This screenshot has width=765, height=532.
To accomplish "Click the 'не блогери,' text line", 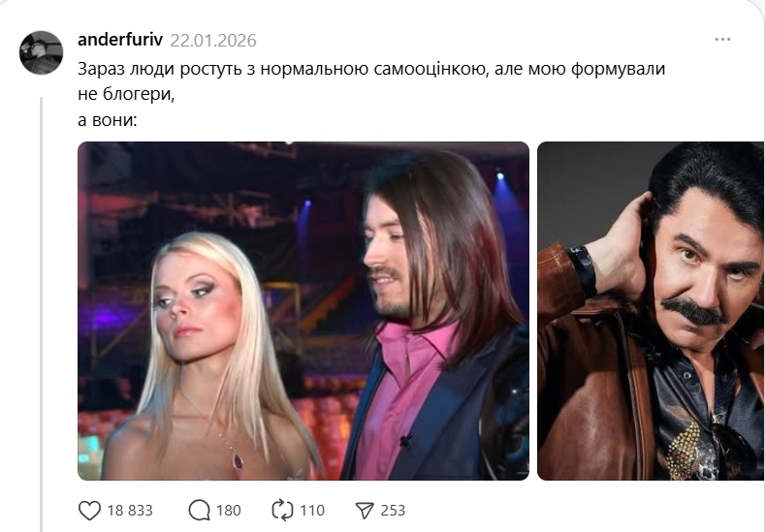I will coord(126,94).
